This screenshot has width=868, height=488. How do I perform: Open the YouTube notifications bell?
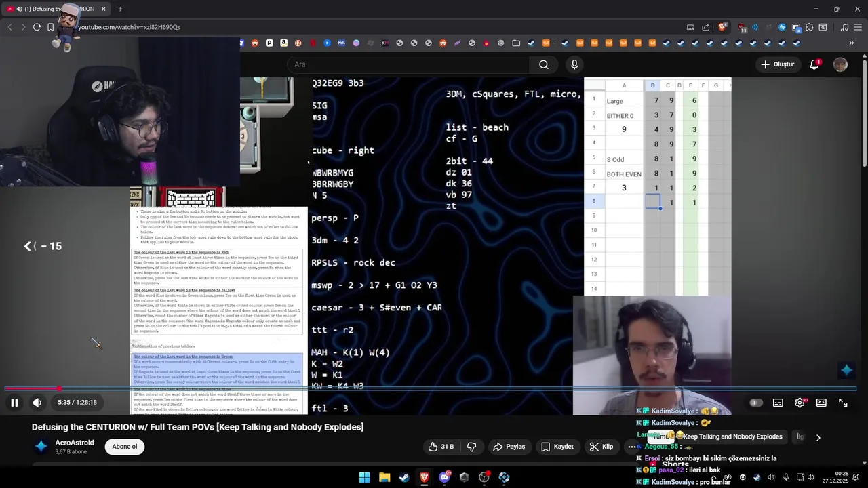click(x=814, y=64)
